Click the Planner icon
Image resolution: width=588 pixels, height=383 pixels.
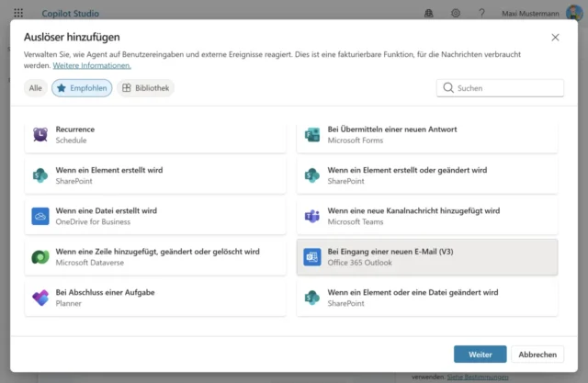[40, 298]
